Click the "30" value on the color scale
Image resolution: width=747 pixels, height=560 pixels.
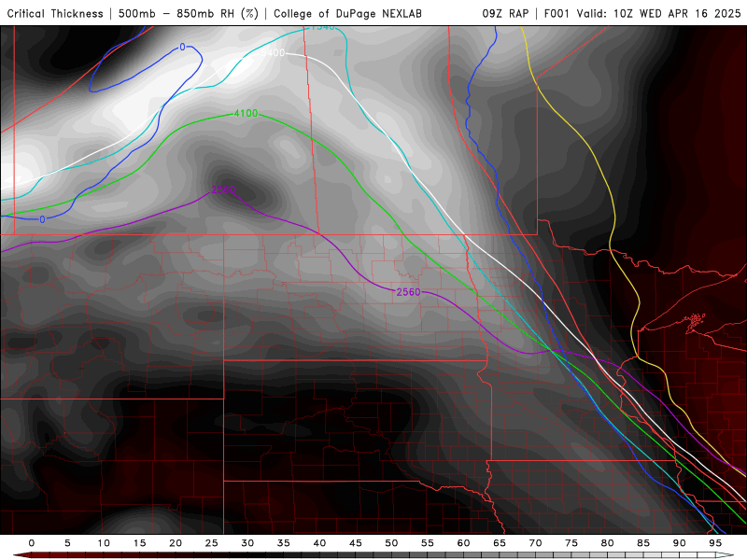(247, 543)
